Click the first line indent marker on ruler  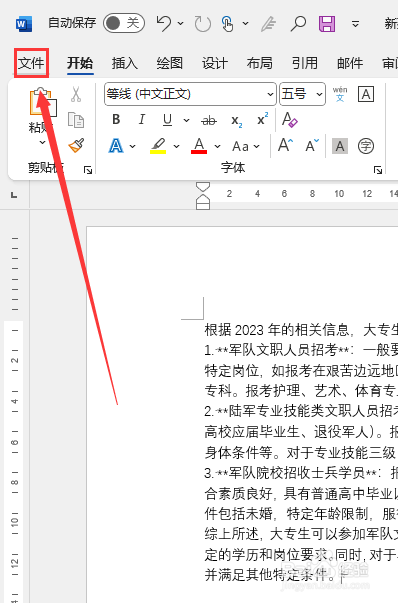point(203,187)
